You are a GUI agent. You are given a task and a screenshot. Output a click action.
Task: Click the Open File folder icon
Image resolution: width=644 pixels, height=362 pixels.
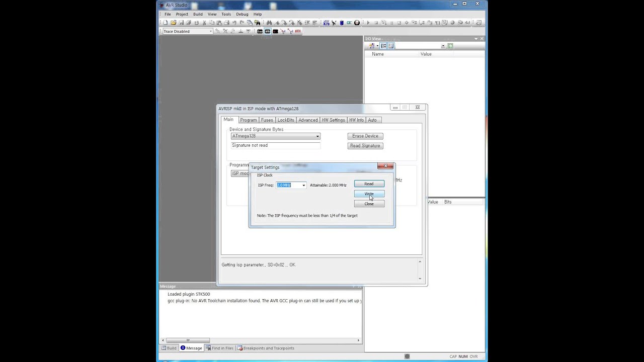[174, 23]
